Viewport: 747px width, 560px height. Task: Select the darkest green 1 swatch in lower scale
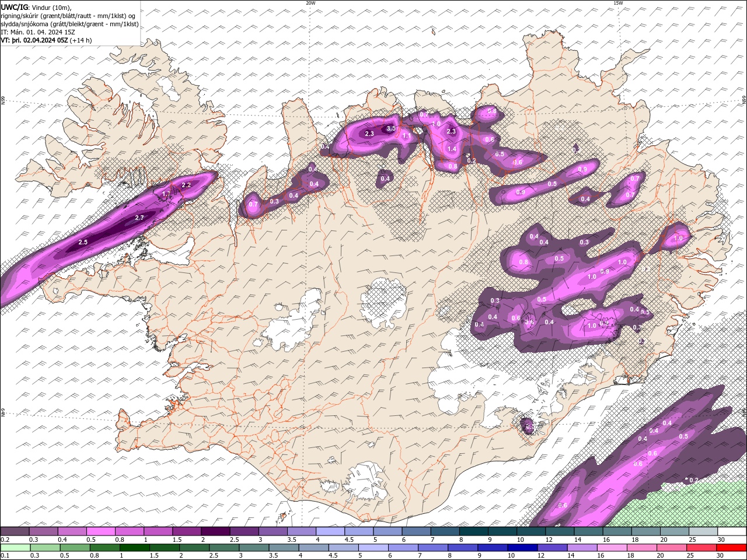pyautogui.click(x=134, y=548)
